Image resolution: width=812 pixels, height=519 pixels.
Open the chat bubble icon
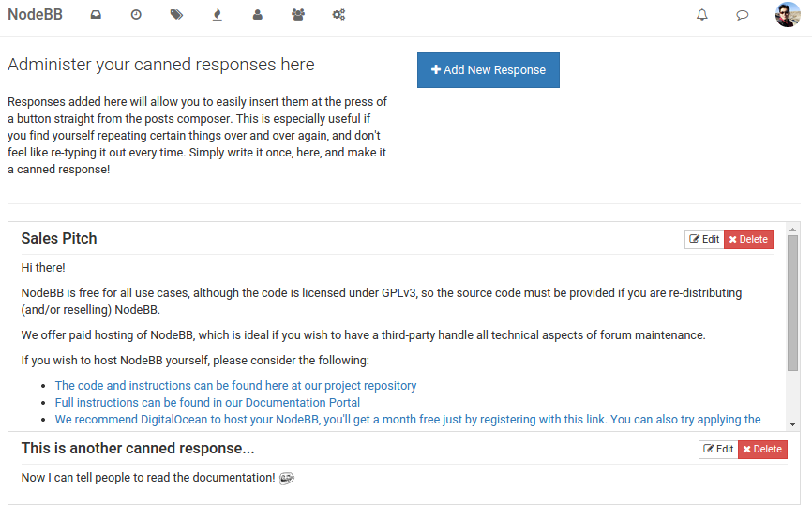coord(743,15)
